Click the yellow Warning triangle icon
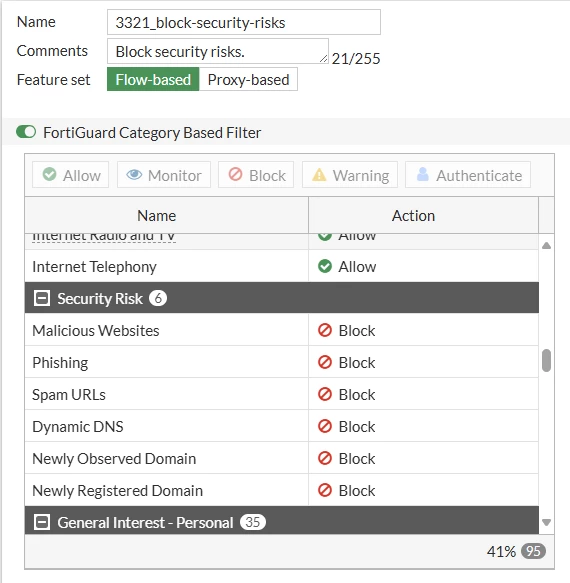The image size is (570, 583). [x=319, y=175]
